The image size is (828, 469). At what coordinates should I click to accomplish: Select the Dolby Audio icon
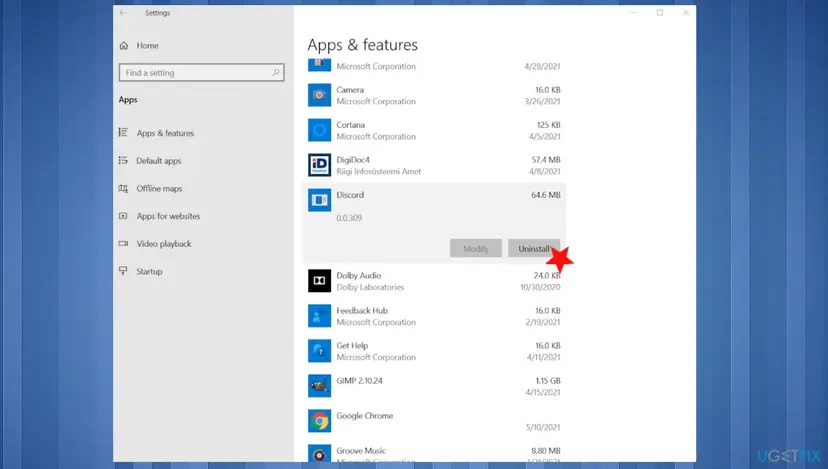[x=319, y=281]
